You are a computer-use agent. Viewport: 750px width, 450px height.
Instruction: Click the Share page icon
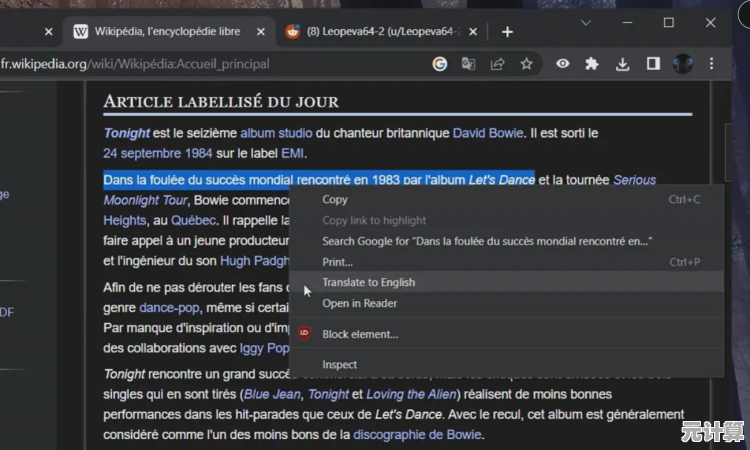(497, 64)
